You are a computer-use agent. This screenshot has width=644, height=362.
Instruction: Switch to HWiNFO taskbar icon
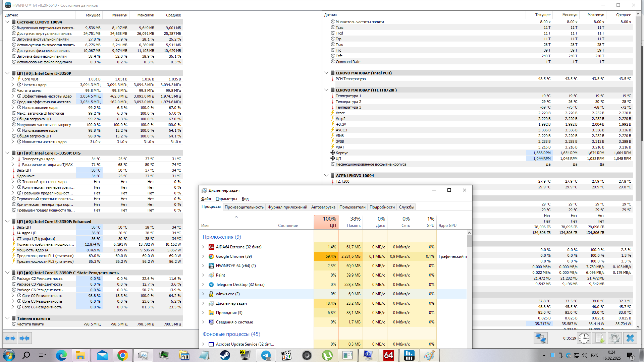point(409,355)
